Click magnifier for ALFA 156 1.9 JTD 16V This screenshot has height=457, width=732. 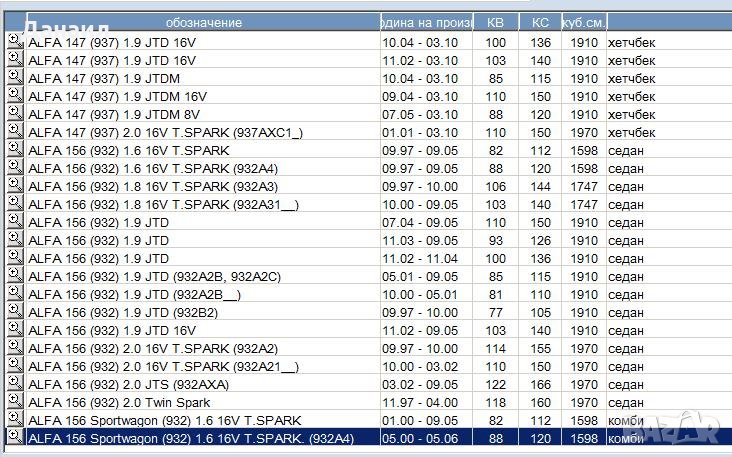tap(14, 329)
